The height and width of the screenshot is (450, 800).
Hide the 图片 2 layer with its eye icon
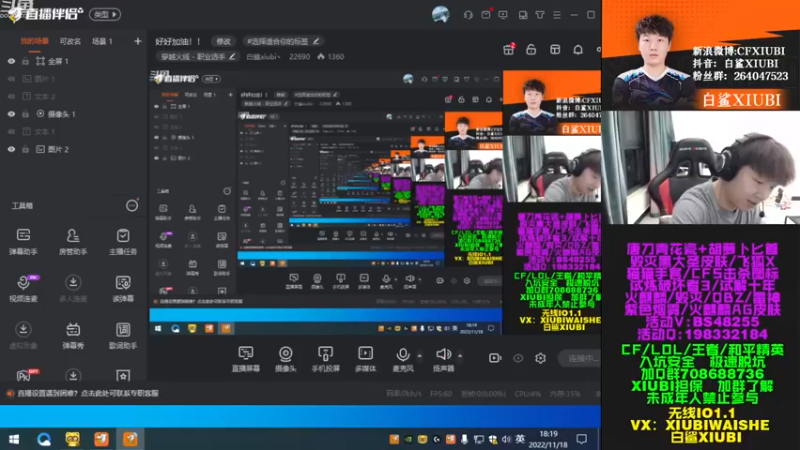coord(11,149)
